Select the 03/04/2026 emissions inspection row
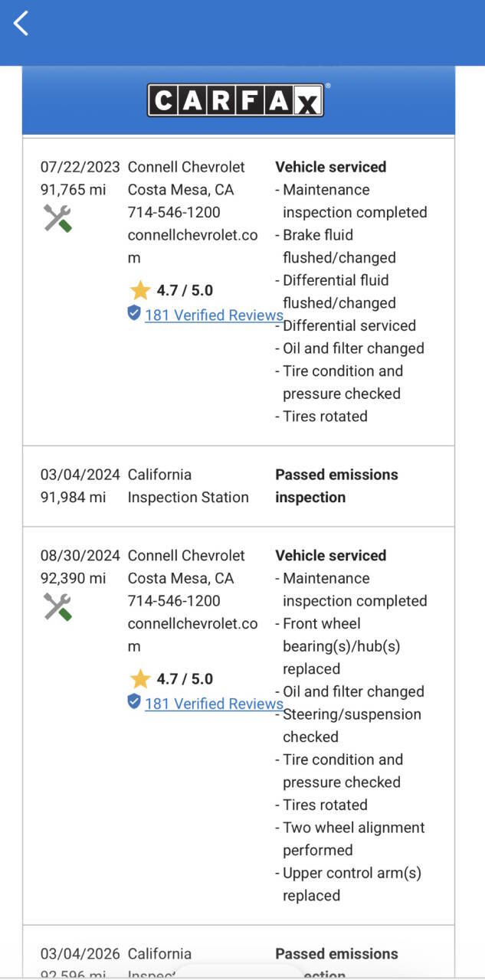Image resolution: width=485 pixels, height=980 pixels. [x=238, y=952]
